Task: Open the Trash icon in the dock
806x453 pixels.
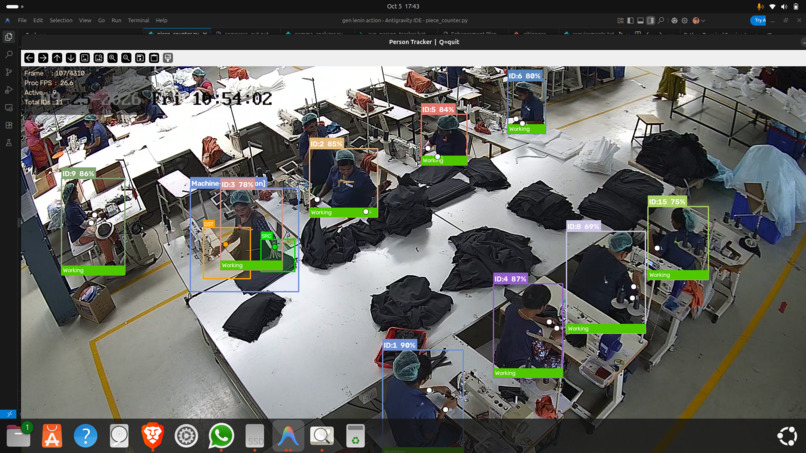Action: coord(355,436)
